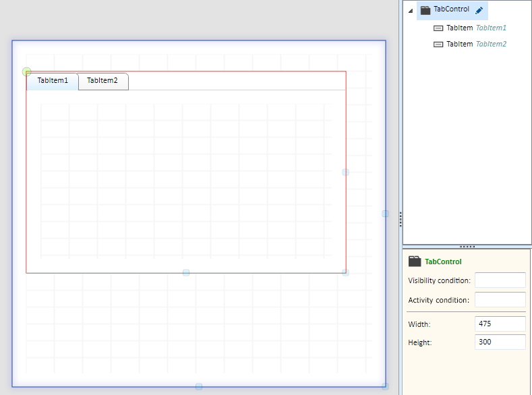Click the right-edge handle of the red selection

345,173
